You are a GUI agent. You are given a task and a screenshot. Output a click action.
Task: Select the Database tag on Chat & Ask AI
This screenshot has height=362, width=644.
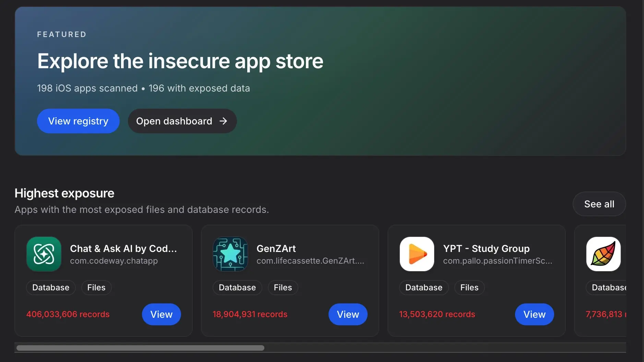pos(51,288)
